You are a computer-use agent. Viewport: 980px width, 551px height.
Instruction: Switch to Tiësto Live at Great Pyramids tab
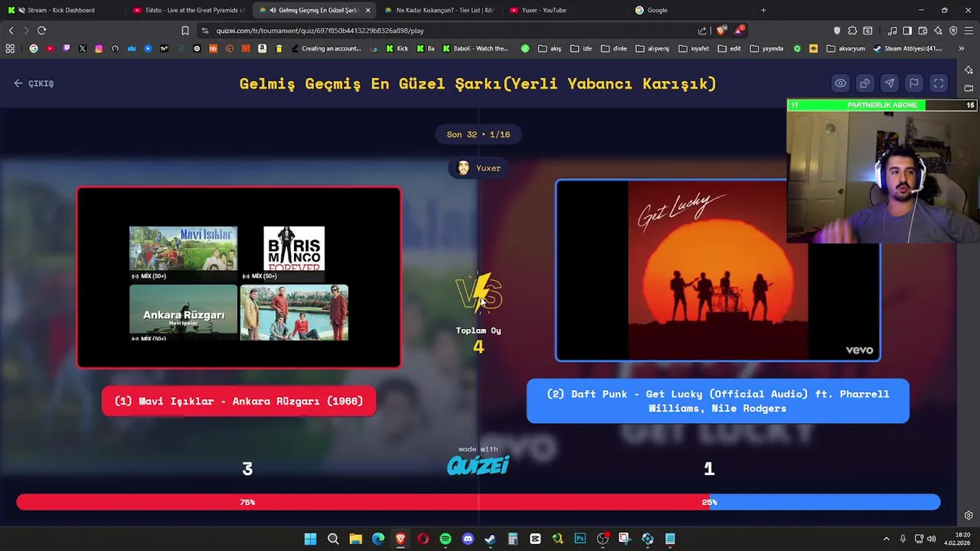tap(188, 10)
